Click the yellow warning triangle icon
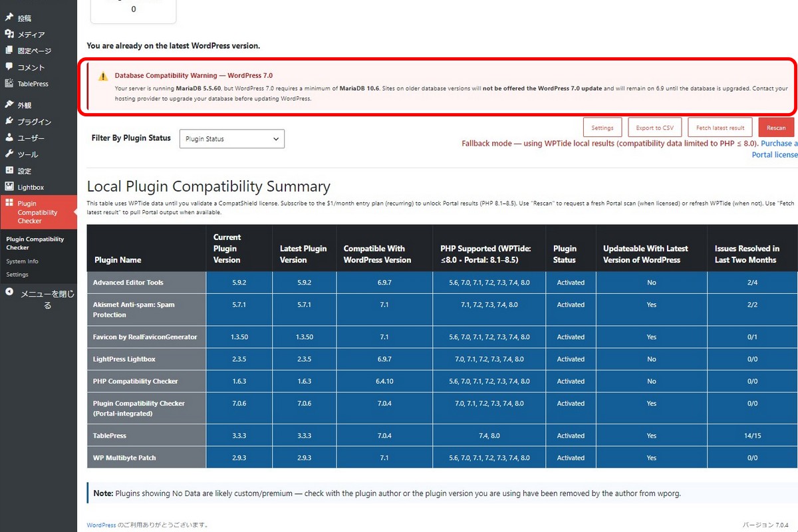 pos(103,76)
